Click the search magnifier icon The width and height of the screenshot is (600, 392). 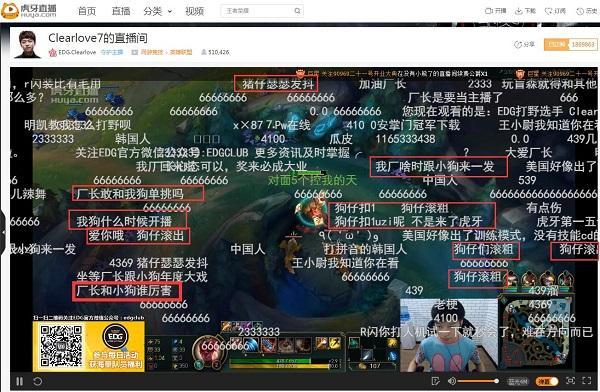pos(298,11)
